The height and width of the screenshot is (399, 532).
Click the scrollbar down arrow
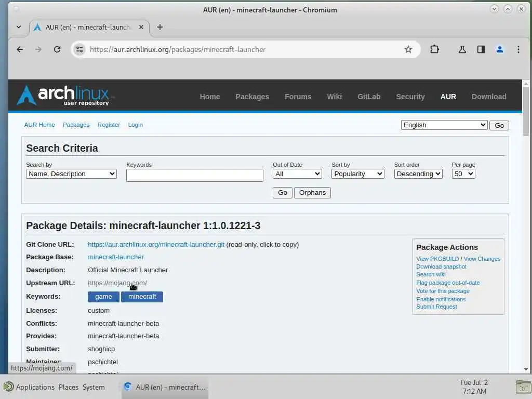[x=526, y=369]
